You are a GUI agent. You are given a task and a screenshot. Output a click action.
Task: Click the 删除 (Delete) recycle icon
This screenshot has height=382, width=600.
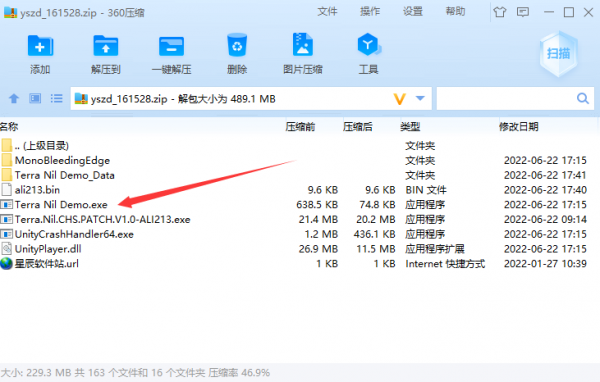(x=237, y=46)
